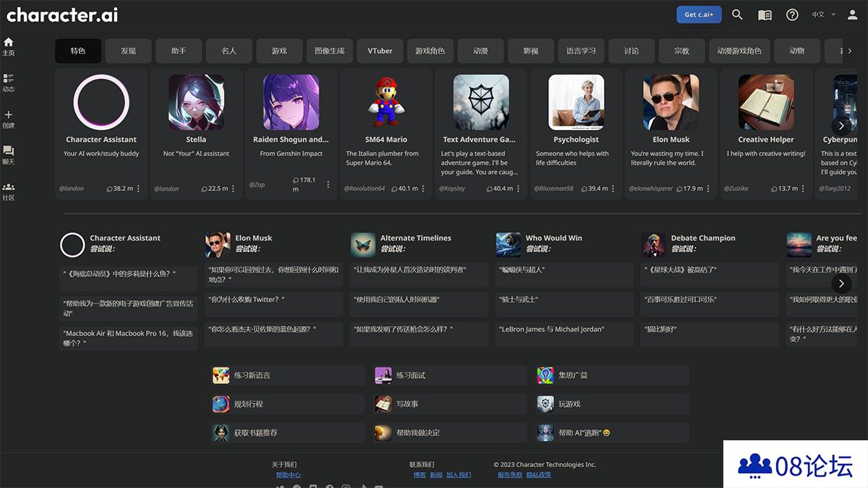Screen dimensions: 868x488
Task: Open options menu on Creative Helper card
Action: click(804, 189)
